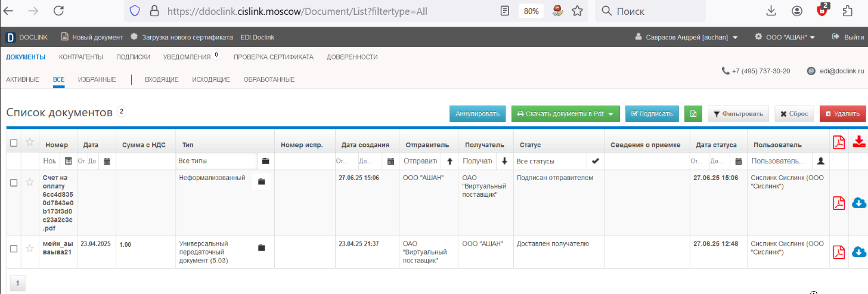The height and width of the screenshot is (294, 868).
Task: Click the Выйти logout link
Action: [x=848, y=37]
